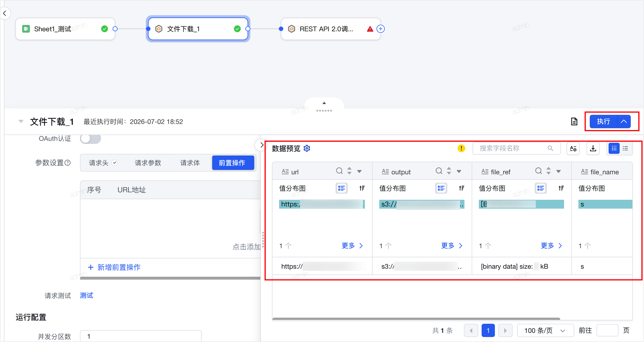Go to next page arrow
The image size is (644, 342).
click(505, 330)
